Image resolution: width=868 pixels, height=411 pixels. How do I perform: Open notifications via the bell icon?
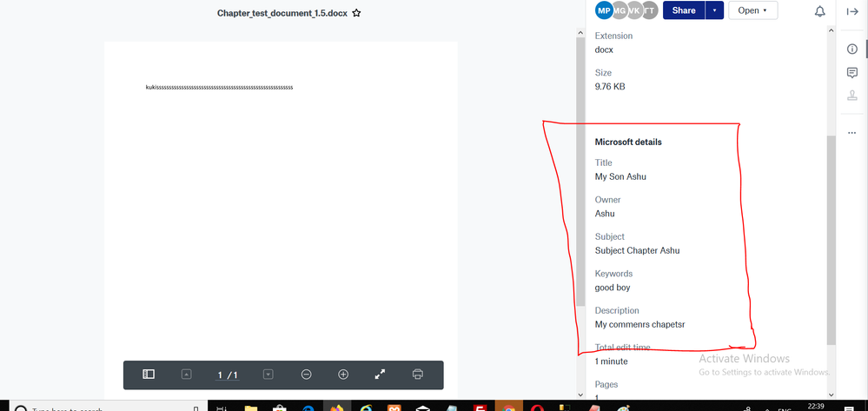819,11
